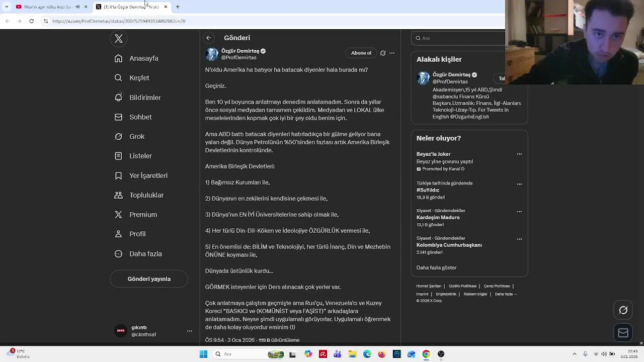Open Topluluklar communities
The width and height of the screenshot is (644, 362).
[x=139, y=195]
